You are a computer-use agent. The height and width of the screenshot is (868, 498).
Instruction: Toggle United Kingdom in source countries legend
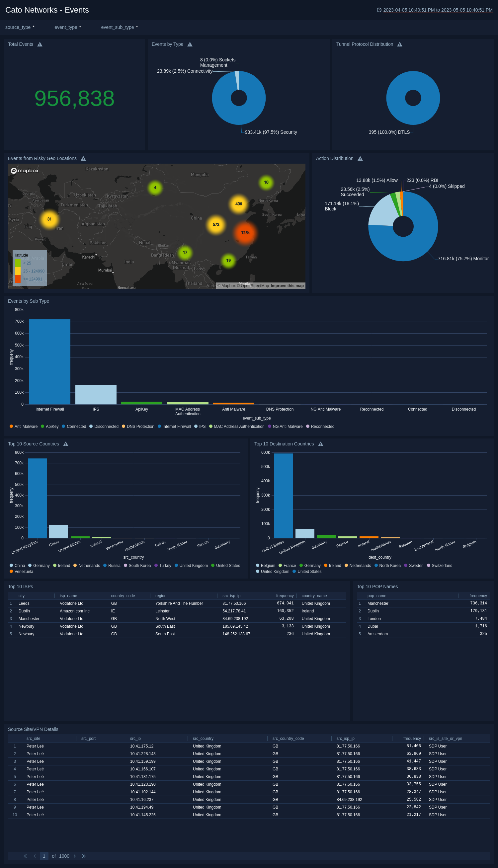click(193, 566)
